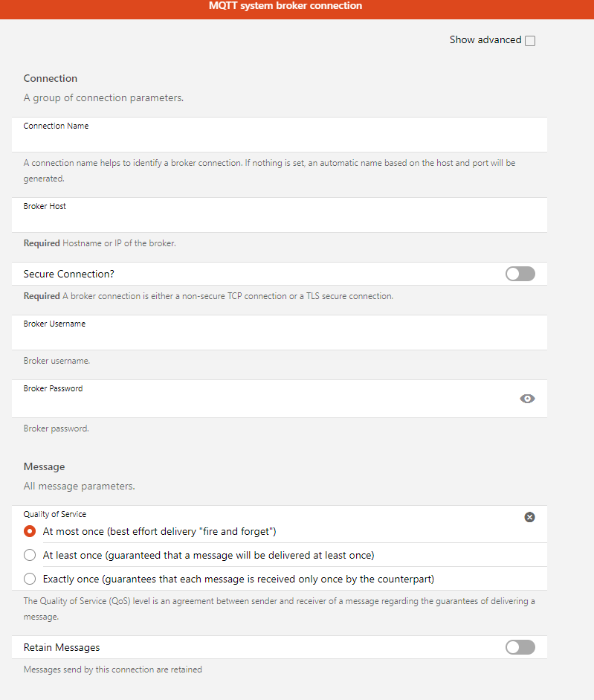
Task: Pick the "Exactly once" QoS radio button
Action: pos(30,579)
